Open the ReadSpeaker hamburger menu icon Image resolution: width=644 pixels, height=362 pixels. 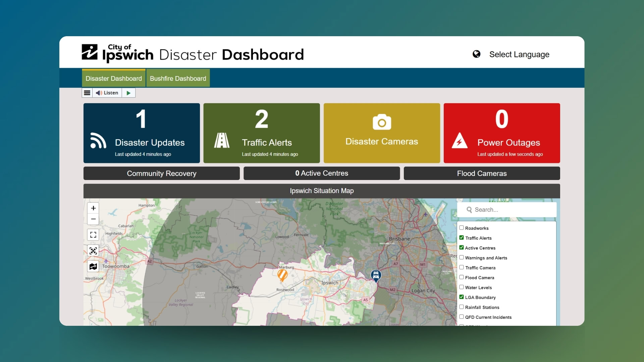[87, 93]
